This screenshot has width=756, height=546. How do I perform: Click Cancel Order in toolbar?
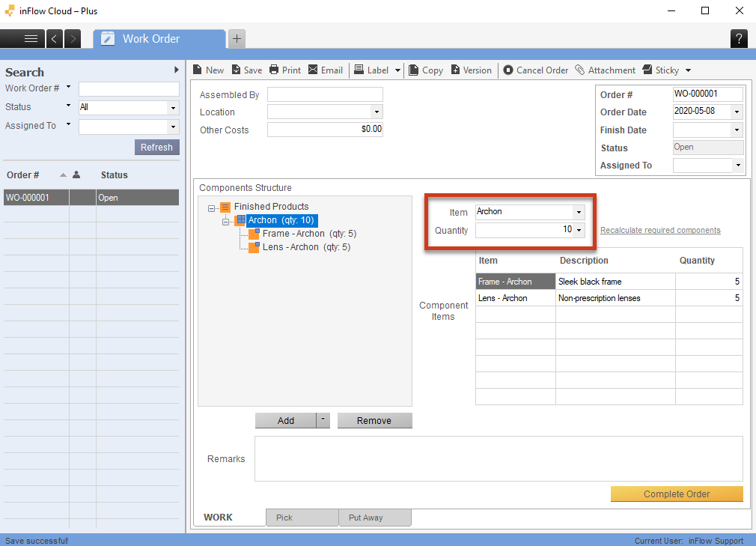coord(536,70)
